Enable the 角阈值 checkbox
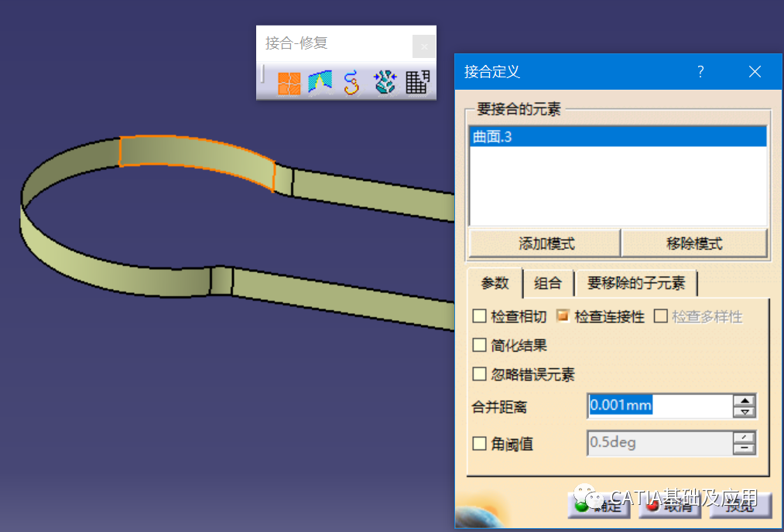This screenshot has width=784, height=532. click(479, 443)
